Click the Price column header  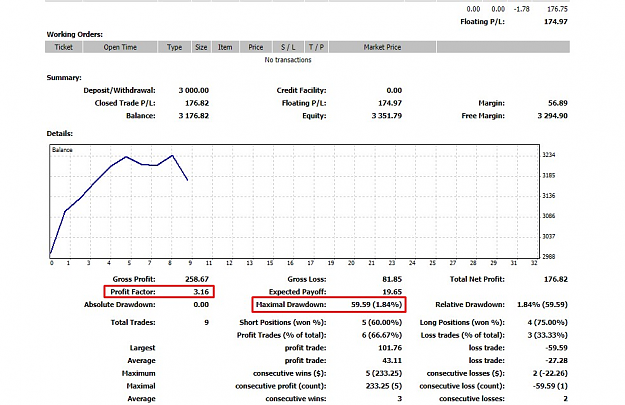coord(256,47)
